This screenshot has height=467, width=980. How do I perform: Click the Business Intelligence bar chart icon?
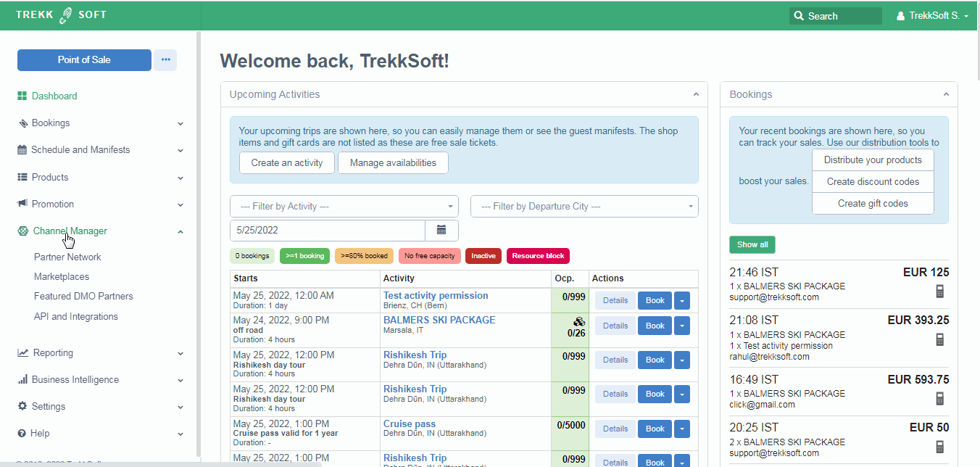coord(22,379)
